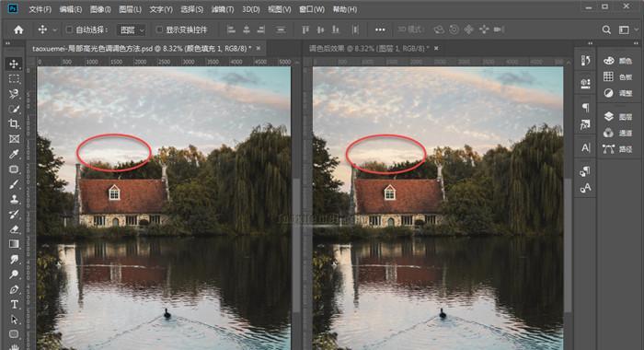The width and height of the screenshot is (644, 350).
Task: Open the Character panel A| icon
Action: point(586,147)
